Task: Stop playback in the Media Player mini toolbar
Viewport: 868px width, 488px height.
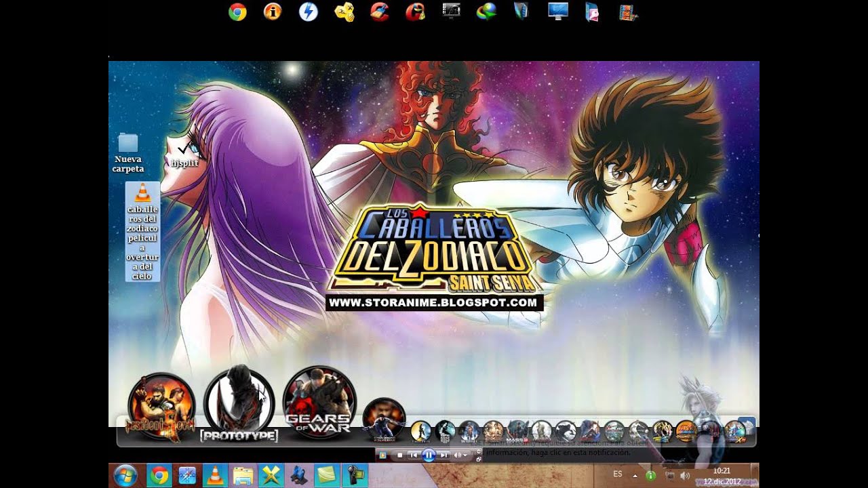Action: click(x=399, y=455)
